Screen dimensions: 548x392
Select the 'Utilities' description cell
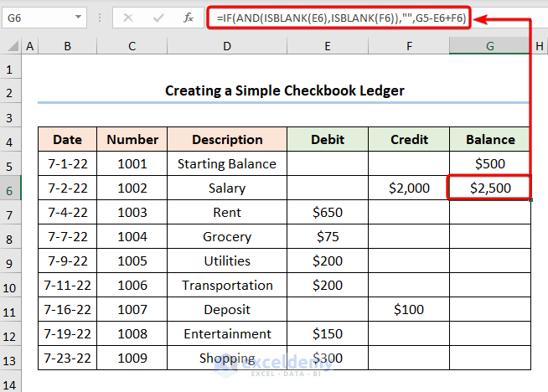click(227, 260)
